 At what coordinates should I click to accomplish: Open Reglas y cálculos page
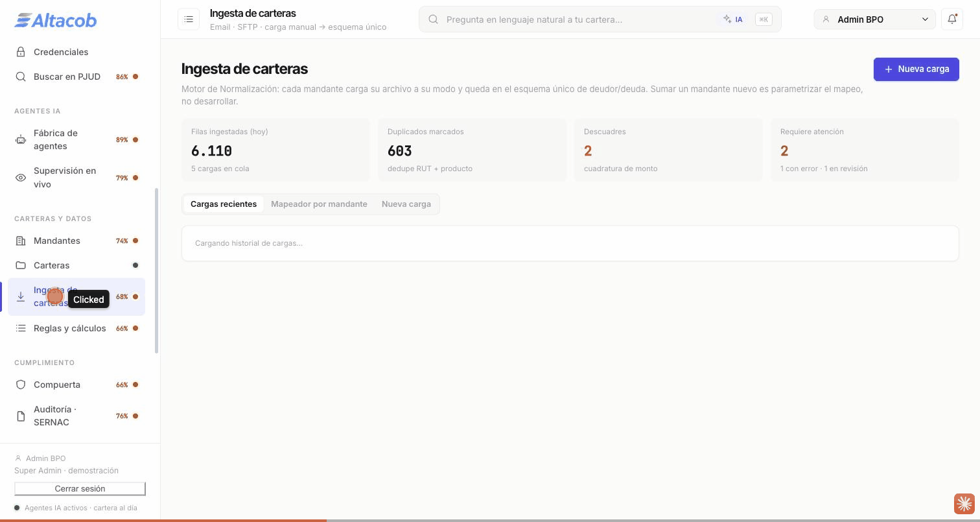pyautogui.click(x=76, y=328)
